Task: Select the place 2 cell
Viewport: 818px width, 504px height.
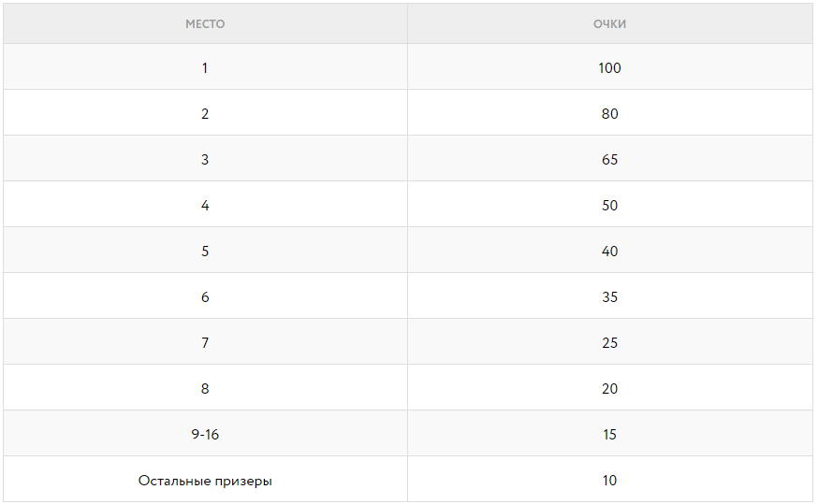Action: (x=205, y=114)
